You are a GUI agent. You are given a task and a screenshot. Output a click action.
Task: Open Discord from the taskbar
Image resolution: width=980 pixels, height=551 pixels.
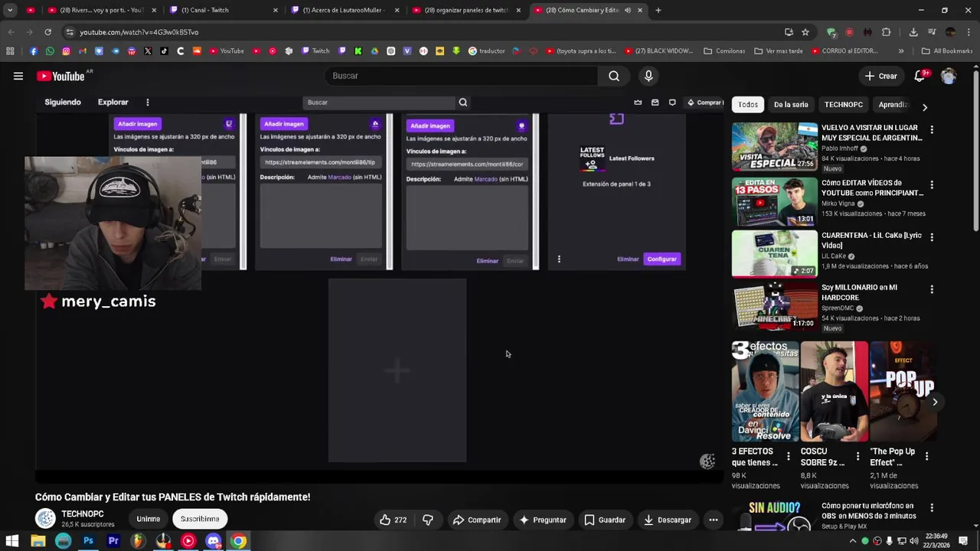214,541
